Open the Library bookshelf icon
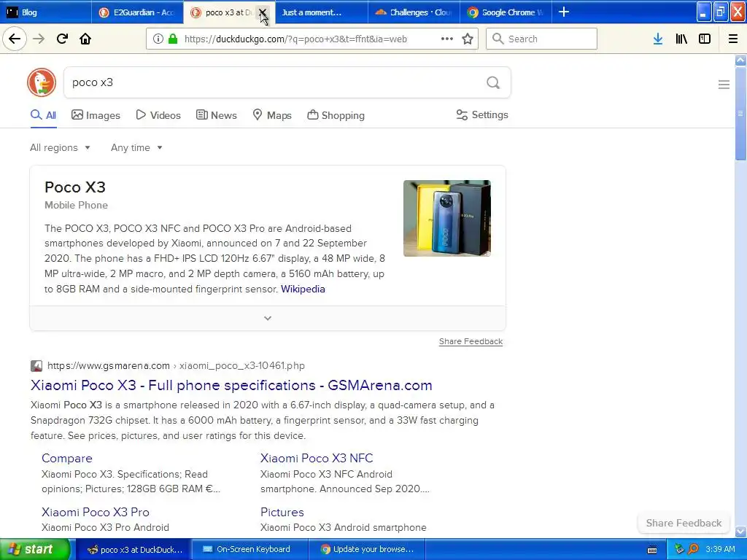The height and width of the screenshot is (560, 747). pyautogui.click(x=681, y=39)
